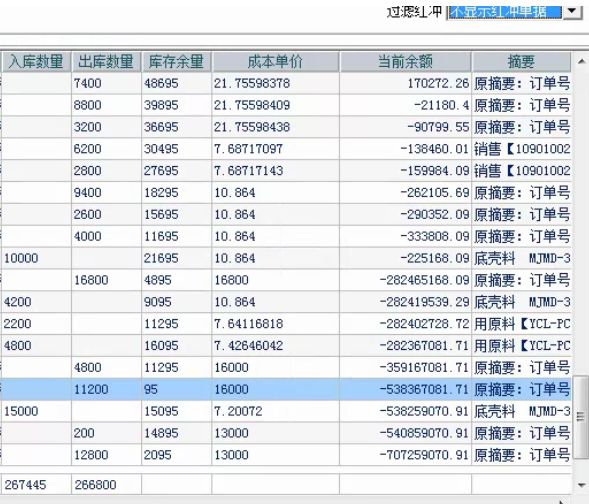Select cell with balance -538259070.91
This screenshot has width=589, height=504.
pyautogui.click(x=405, y=411)
